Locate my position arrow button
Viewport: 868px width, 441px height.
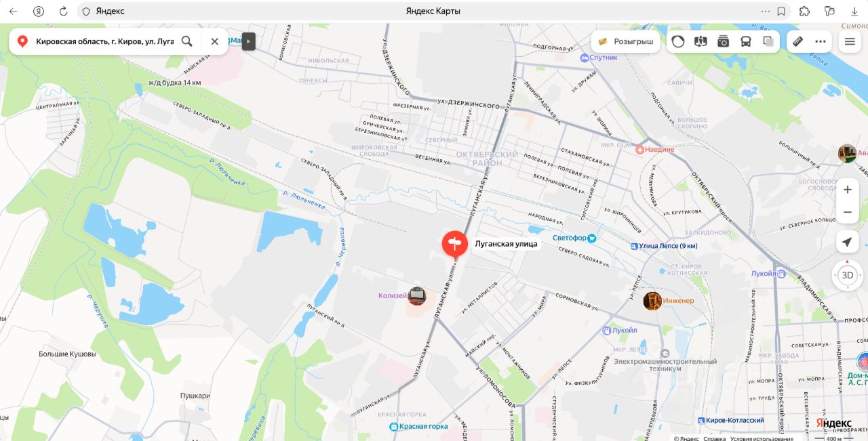click(x=847, y=242)
